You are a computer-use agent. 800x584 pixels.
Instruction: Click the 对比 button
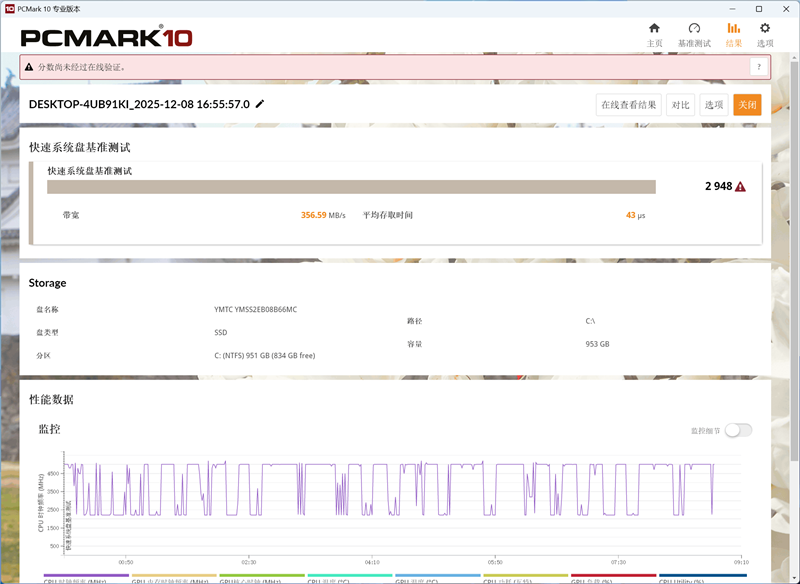point(680,105)
